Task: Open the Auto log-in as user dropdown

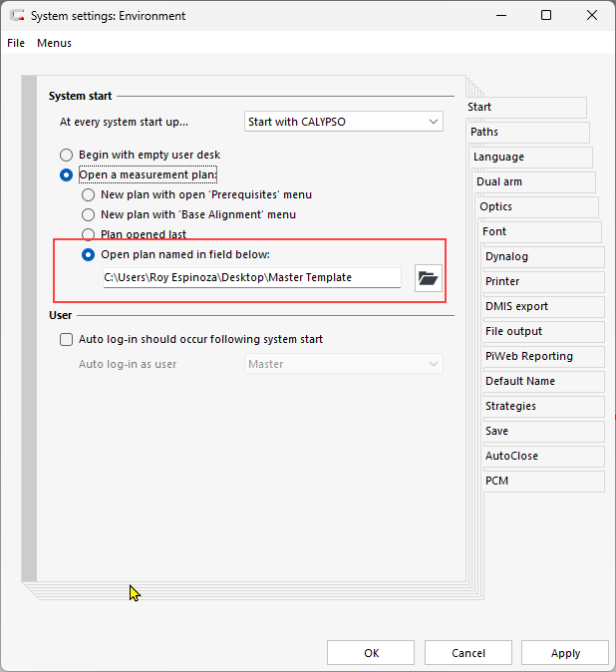Action: [344, 364]
